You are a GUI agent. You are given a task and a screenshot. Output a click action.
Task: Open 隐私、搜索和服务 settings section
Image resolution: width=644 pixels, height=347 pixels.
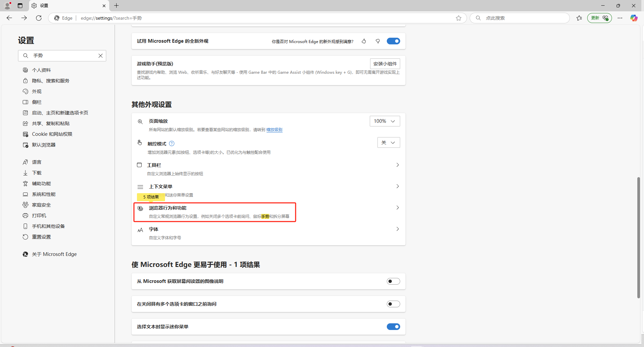point(51,81)
